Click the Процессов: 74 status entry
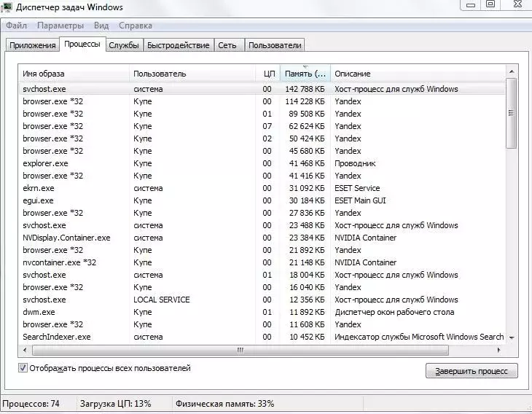This screenshot has height=414, width=532. tap(31, 404)
